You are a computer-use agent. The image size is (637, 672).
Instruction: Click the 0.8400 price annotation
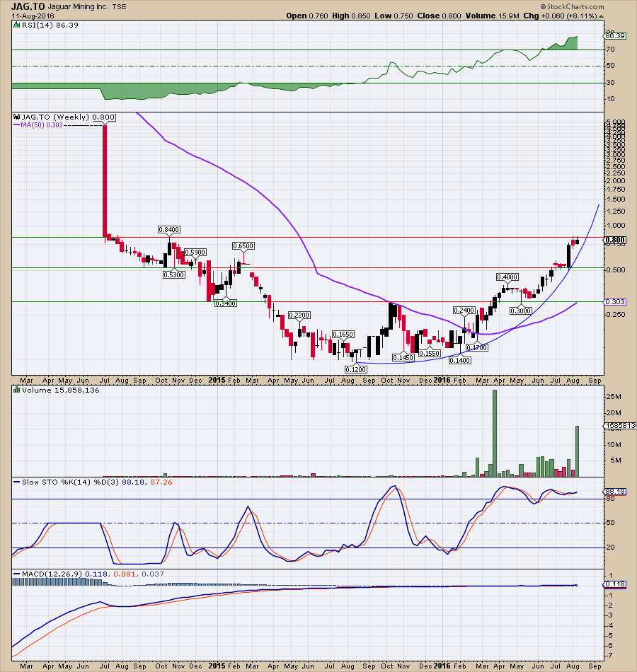coord(169,230)
